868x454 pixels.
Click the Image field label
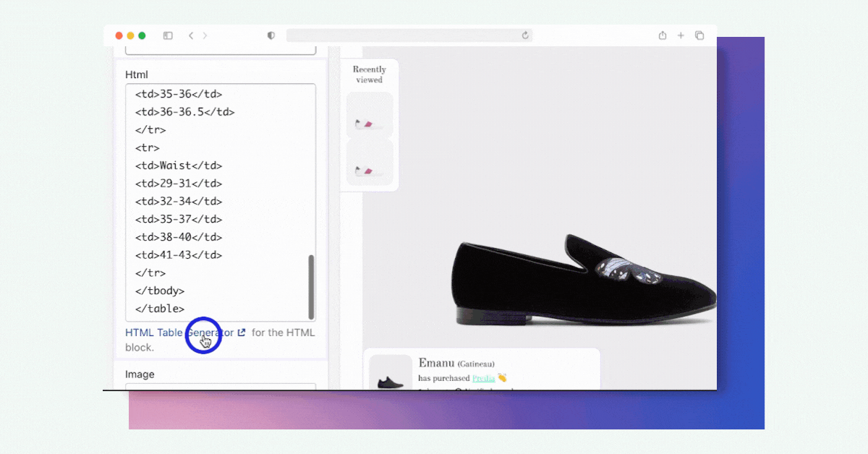[140, 374]
